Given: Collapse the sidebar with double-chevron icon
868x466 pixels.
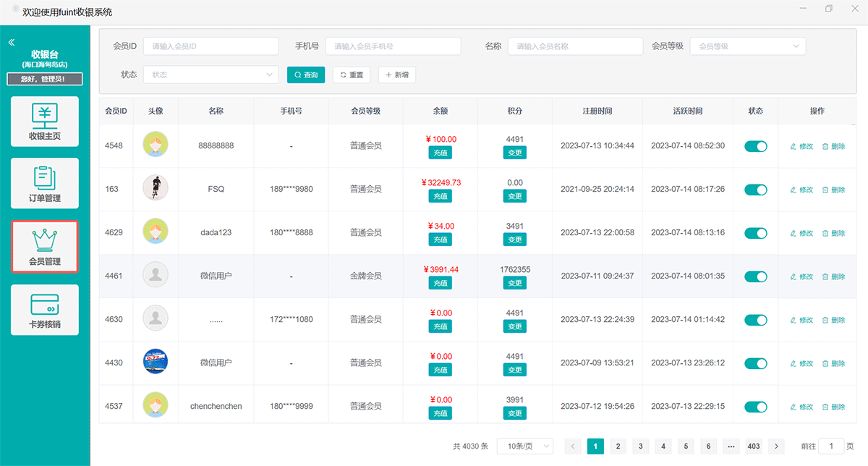Looking at the screenshot, I should (x=12, y=43).
